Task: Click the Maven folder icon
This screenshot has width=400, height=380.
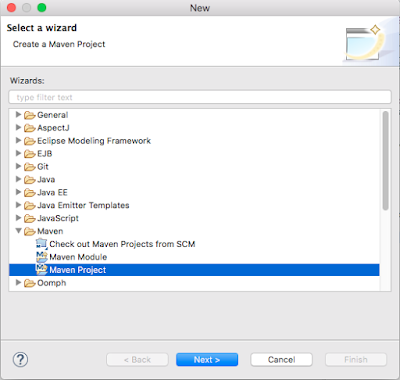Action: pos(30,231)
